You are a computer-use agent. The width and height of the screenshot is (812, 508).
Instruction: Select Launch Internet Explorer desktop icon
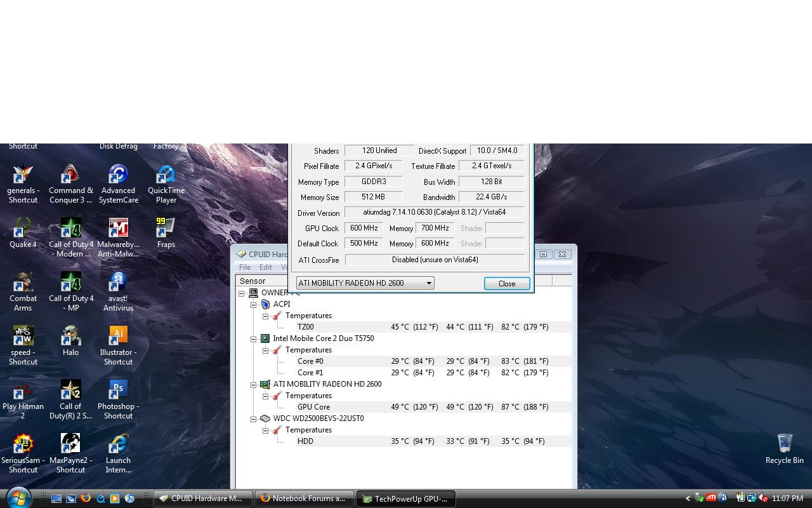pos(118,453)
